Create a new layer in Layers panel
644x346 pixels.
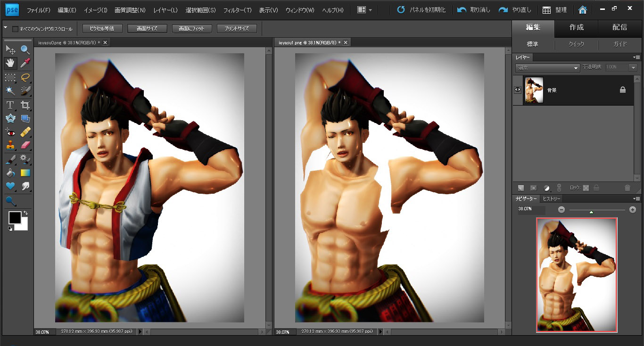tap(520, 188)
